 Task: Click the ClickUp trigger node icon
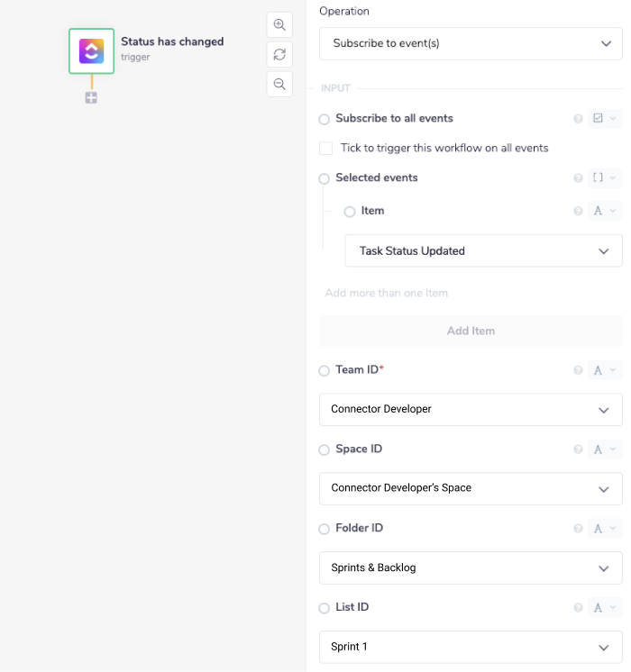pyautogui.click(x=91, y=50)
